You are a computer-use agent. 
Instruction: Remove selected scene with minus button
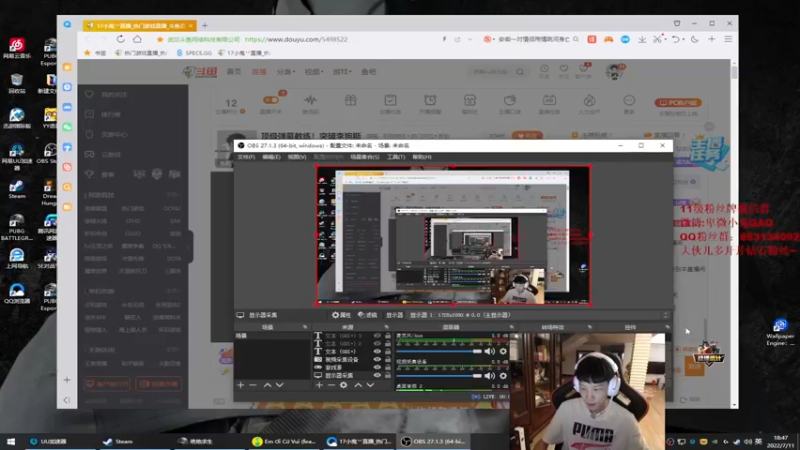pyautogui.click(x=253, y=385)
